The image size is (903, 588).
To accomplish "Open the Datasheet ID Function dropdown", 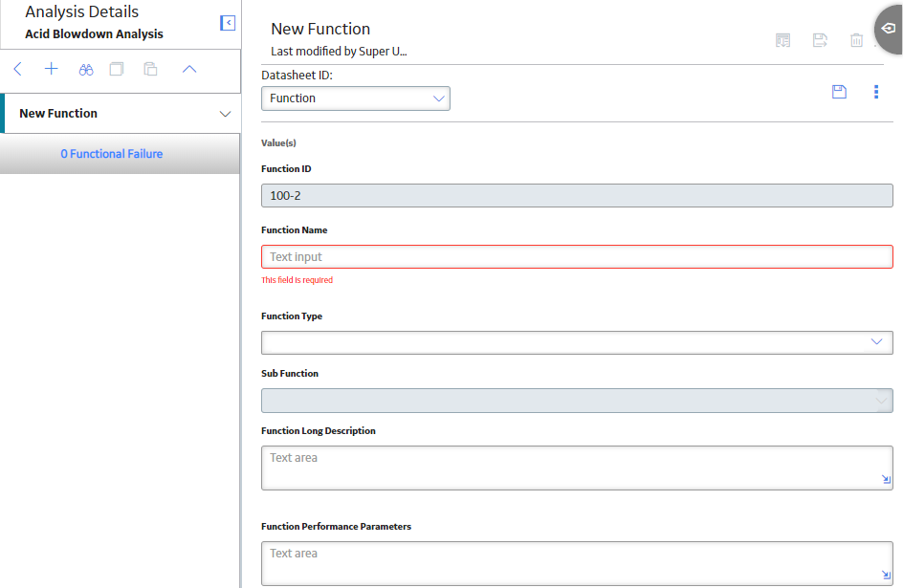I will [356, 98].
